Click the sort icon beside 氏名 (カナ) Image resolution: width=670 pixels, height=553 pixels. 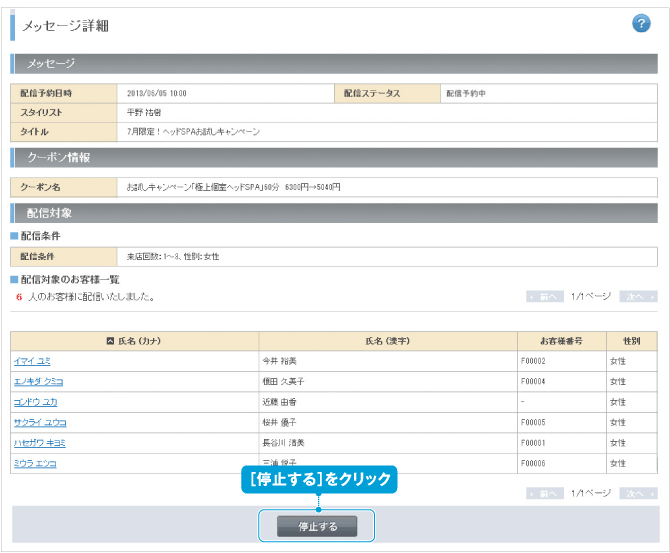[x=110, y=341]
